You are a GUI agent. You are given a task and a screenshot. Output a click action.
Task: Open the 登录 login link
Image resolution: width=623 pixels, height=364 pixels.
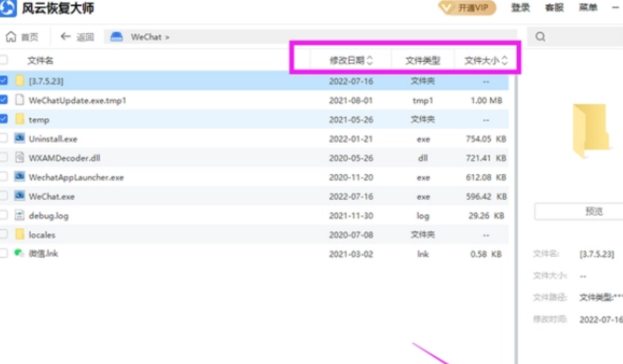point(520,8)
